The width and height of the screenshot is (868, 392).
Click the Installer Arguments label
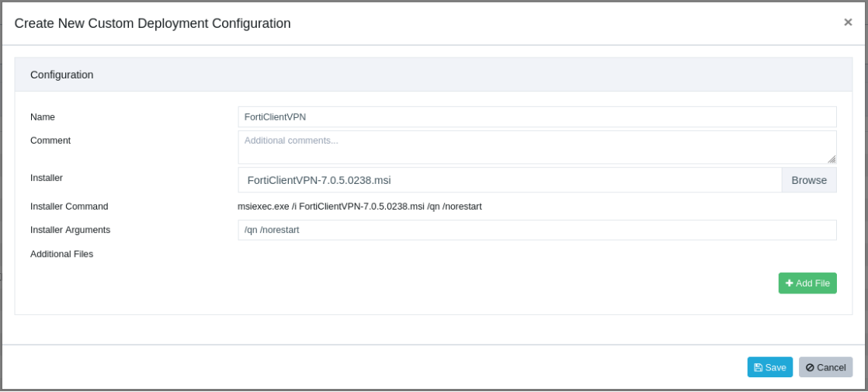pyautogui.click(x=71, y=230)
